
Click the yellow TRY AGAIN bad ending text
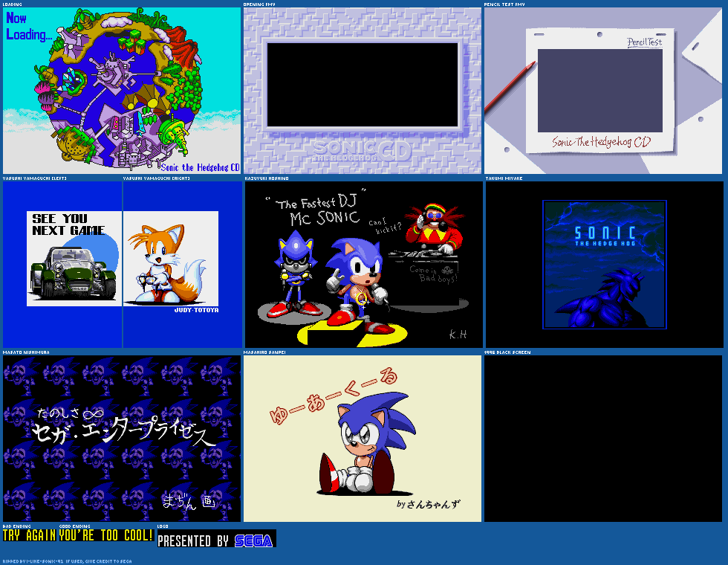coord(29,535)
